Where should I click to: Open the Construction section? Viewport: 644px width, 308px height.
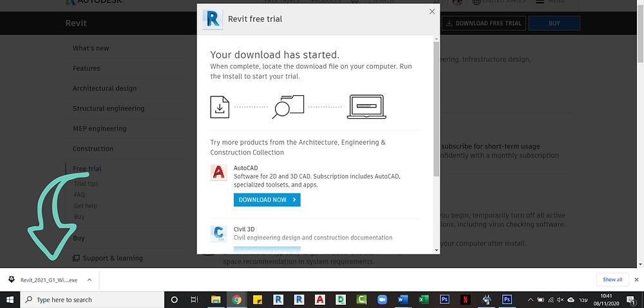coord(93,149)
